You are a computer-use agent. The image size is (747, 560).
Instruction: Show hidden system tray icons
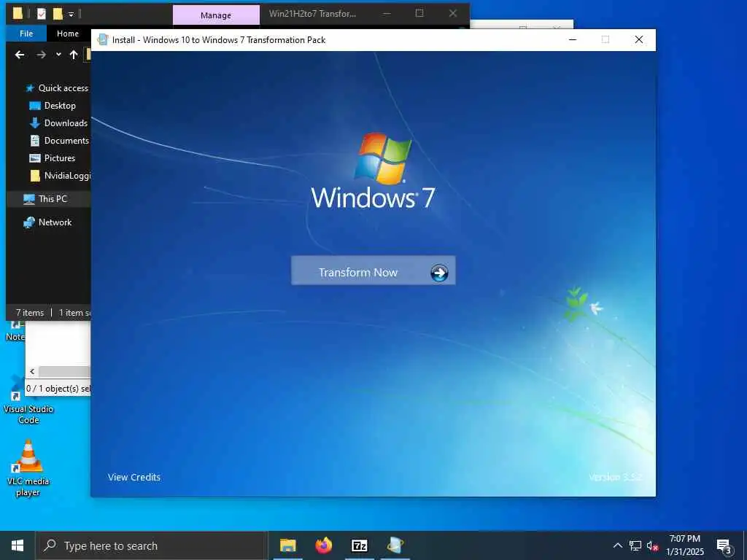(x=617, y=545)
